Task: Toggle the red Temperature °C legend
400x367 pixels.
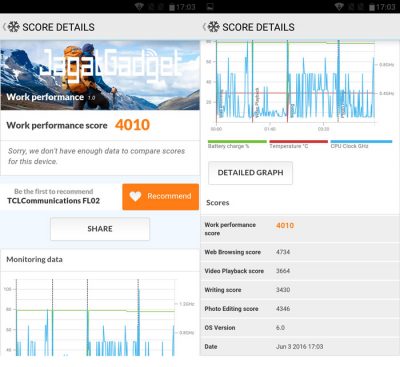Action: tap(299, 144)
